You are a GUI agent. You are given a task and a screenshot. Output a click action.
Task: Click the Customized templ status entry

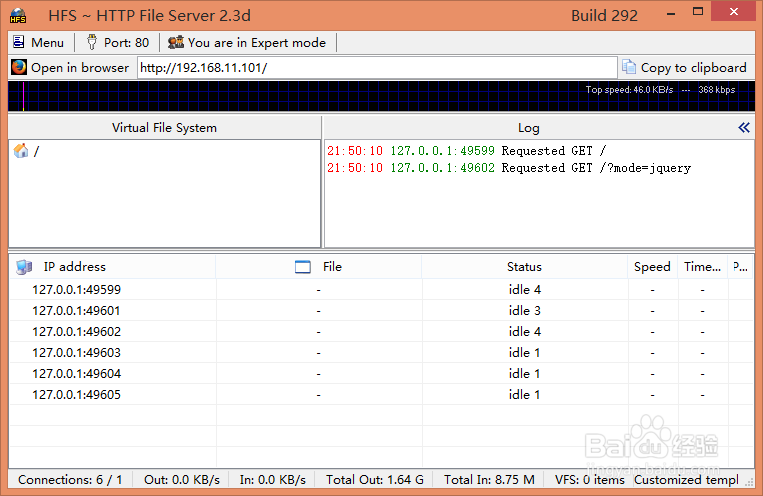(x=687, y=480)
